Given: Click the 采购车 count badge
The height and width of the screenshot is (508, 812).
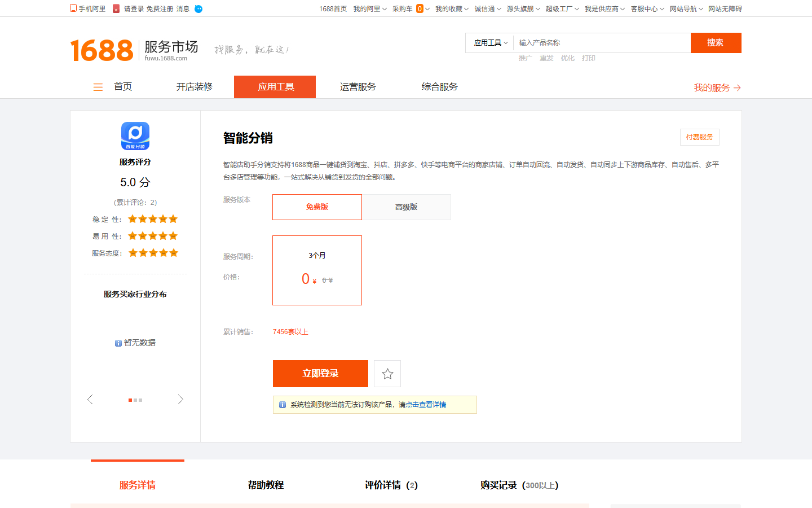Looking at the screenshot, I should pyautogui.click(x=420, y=9).
